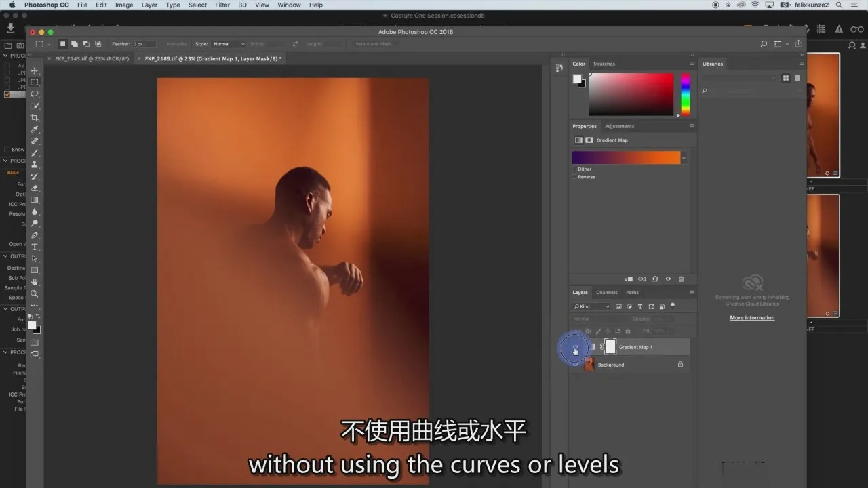Enable the Reverse checkbox
Screen dimensions: 868x488
574,177
